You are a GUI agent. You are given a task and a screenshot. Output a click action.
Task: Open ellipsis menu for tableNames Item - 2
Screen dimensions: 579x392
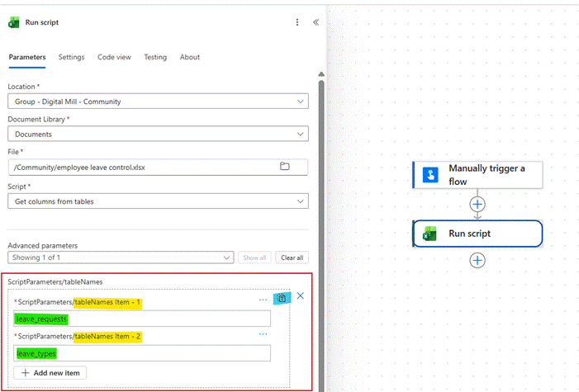(x=263, y=334)
